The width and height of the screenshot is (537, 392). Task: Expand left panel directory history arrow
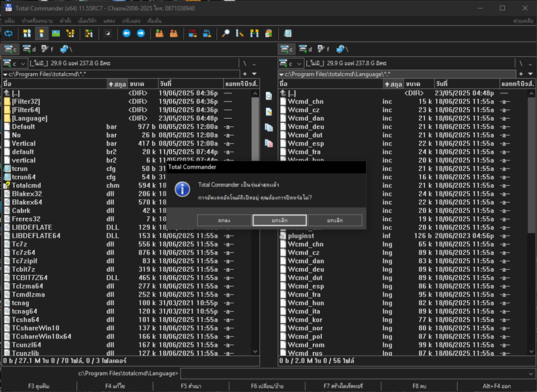[254, 73]
